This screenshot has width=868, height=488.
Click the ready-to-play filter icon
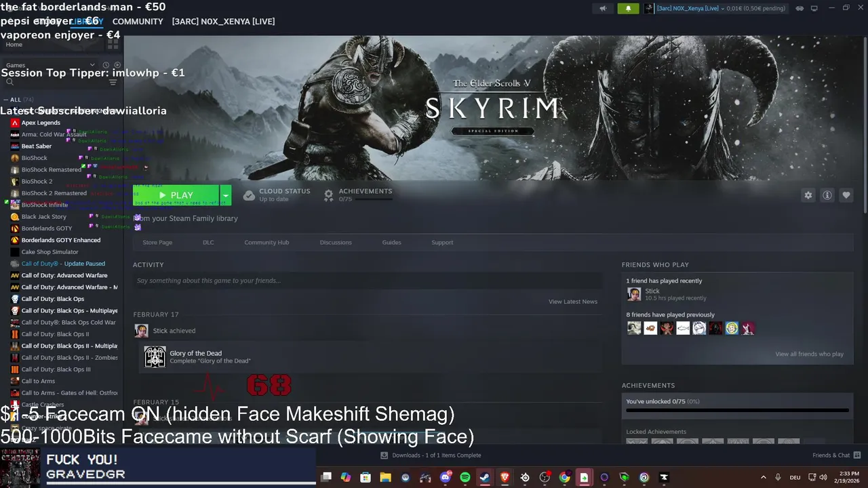coord(117,65)
